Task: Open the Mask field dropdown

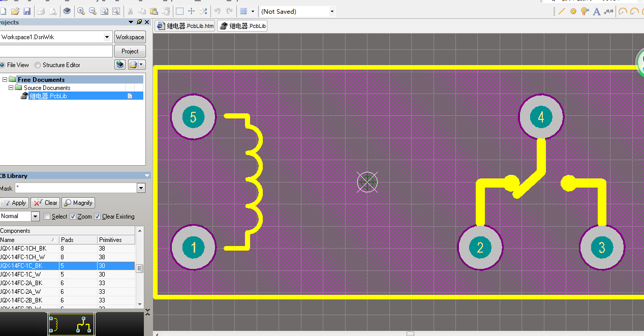Action: [141, 188]
